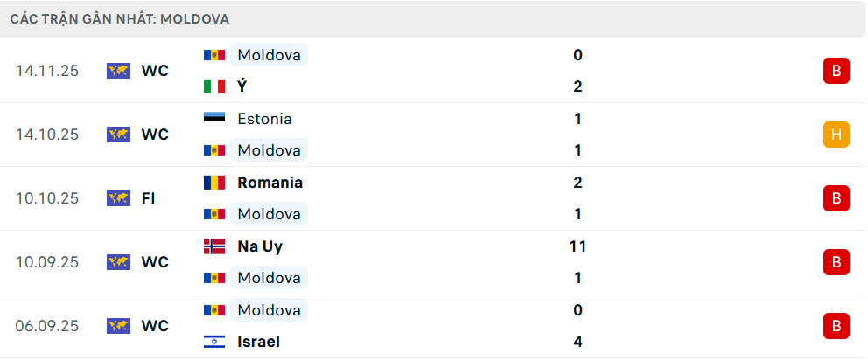Click orange H badge for Estonia match
Screen dimensions: 868x360
coord(836,135)
